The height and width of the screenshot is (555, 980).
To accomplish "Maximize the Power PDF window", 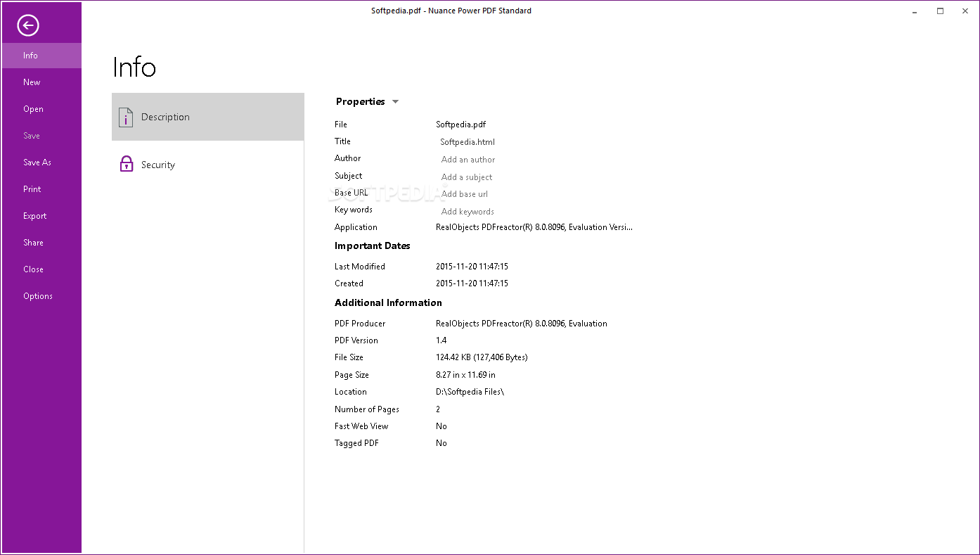I will click(940, 11).
